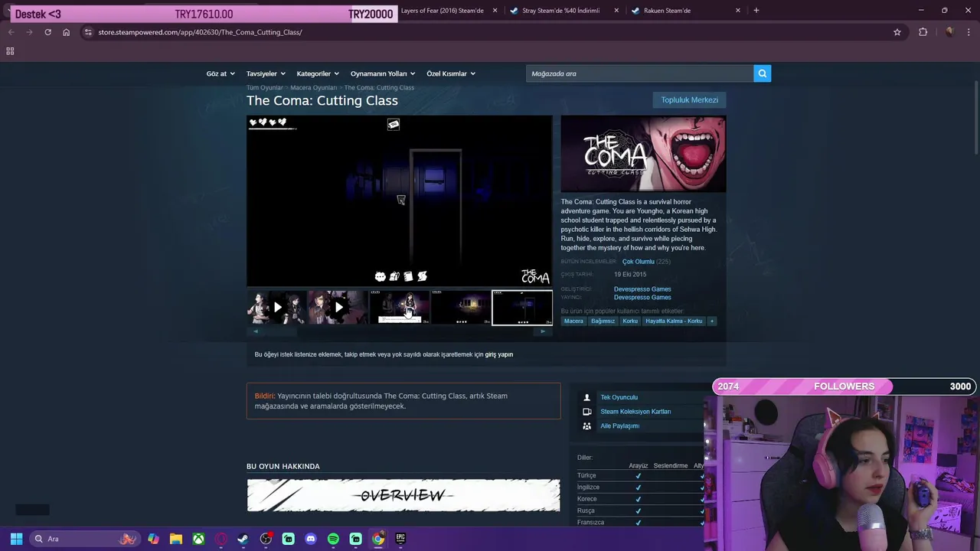Play the second trailer thumbnail
This screenshot has height=551, width=980.
tap(338, 308)
